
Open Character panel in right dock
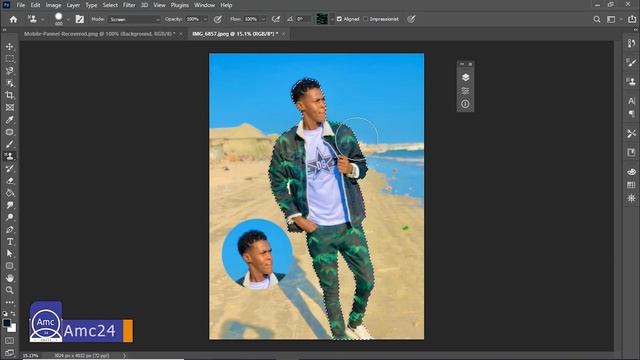pos(631,100)
